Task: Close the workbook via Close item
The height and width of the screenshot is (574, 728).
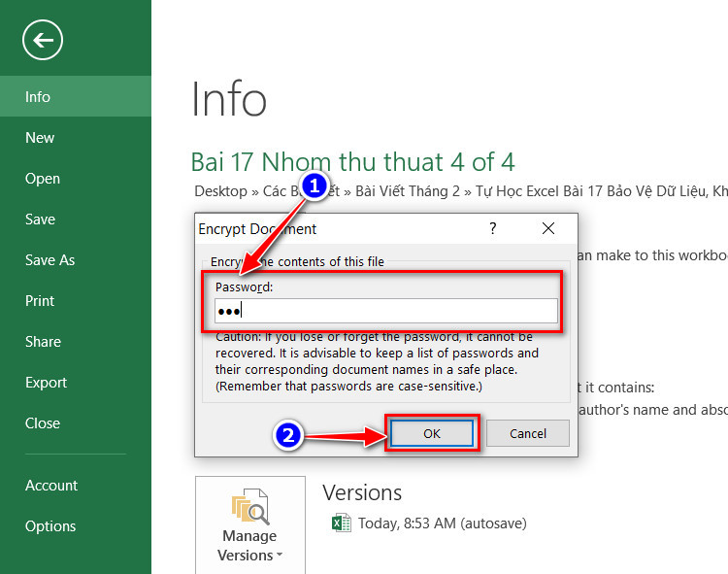Action: (x=75, y=423)
